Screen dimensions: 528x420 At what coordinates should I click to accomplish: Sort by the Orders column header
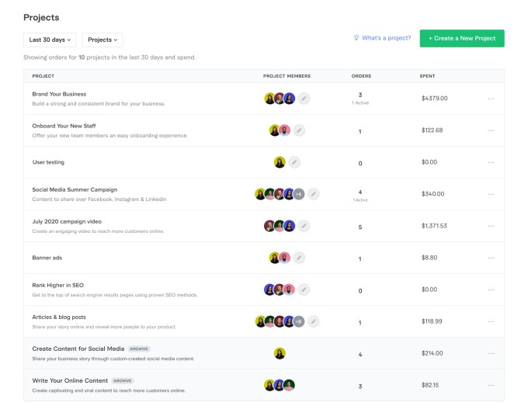pos(360,76)
